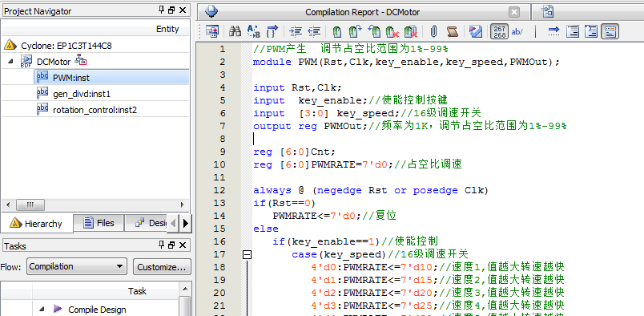Pin the Project Navigator panel
The image size is (644, 316).
[x=162, y=10]
